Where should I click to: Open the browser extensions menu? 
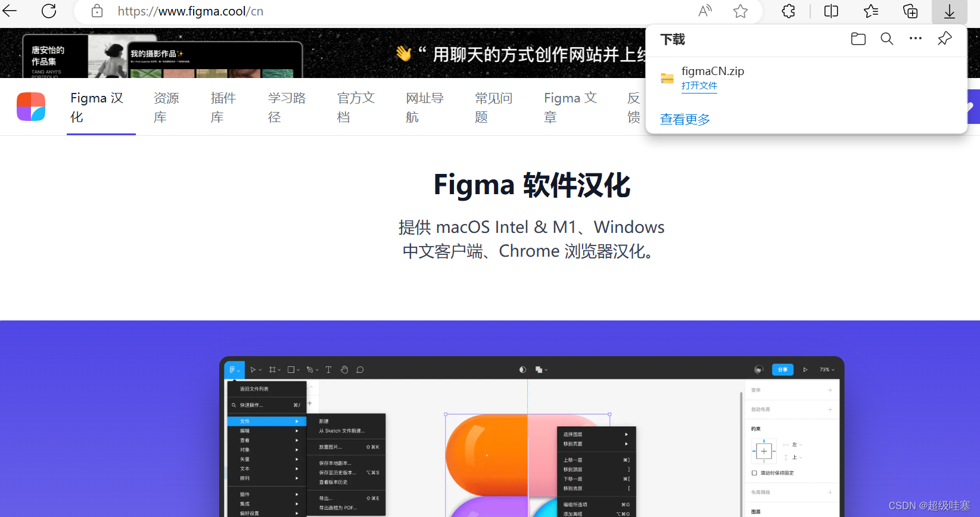(789, 11)
